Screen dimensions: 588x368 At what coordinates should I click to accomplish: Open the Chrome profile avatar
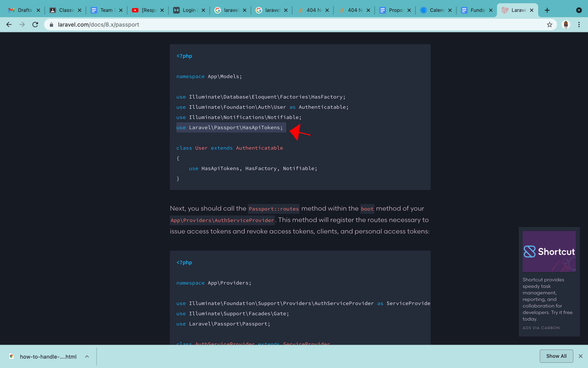click(566, 25)
